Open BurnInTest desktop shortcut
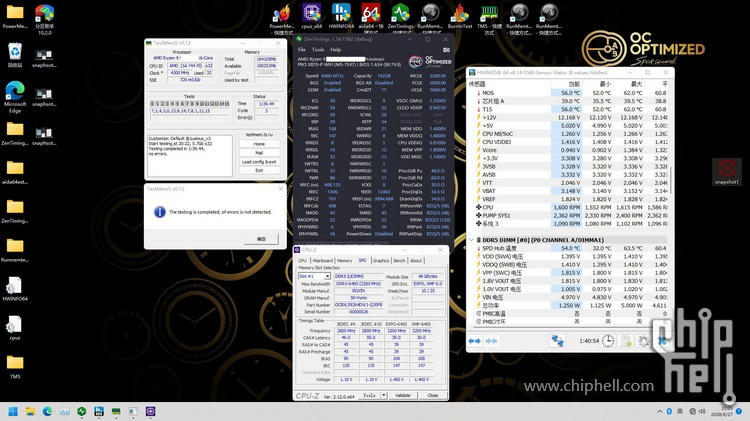 [x=460, y=17]
